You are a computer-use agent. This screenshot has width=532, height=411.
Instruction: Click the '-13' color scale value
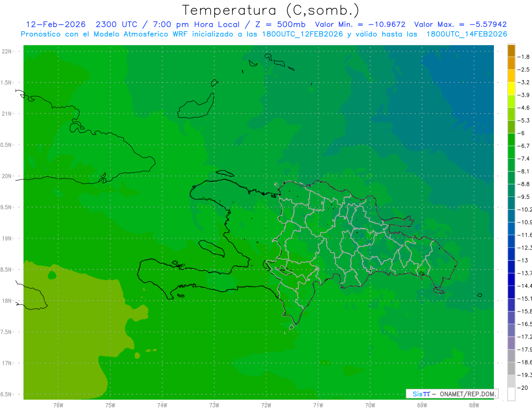523,261
